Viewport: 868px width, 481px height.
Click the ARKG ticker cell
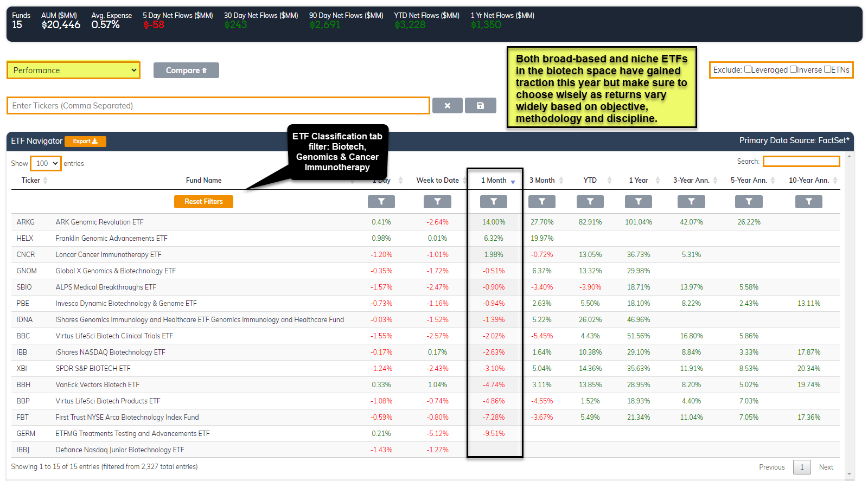(x=25, y=222)
